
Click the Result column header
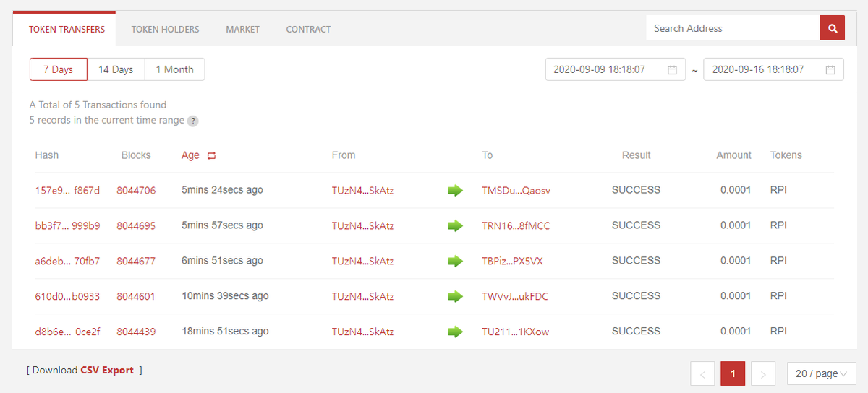pyautogui.click(x=637, y=155)
